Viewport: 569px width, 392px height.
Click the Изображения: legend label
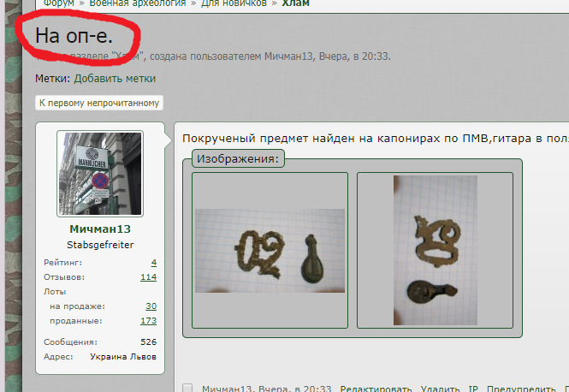coord(238,158)
